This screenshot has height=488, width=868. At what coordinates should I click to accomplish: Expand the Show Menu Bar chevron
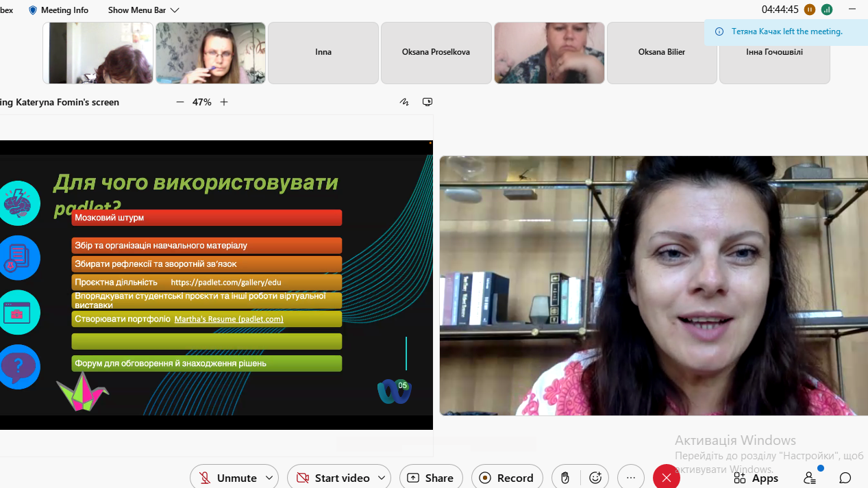[x=175, y=10]
